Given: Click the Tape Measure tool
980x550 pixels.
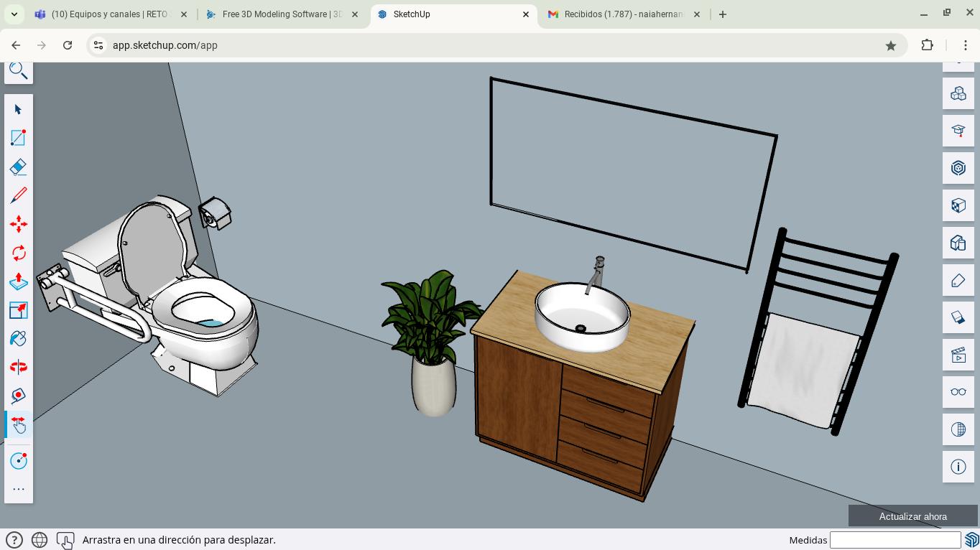Looking at the screenshot, I should coord(18,396).
